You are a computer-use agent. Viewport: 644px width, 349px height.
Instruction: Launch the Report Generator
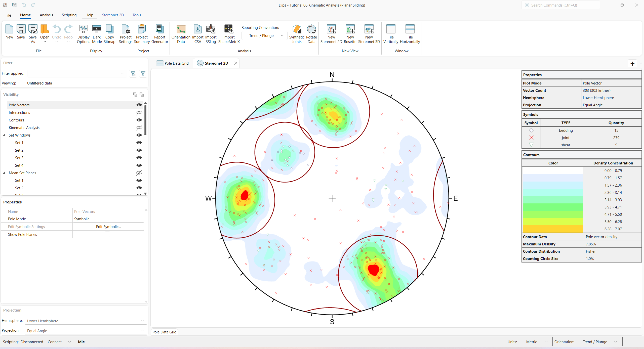[159, 34]
